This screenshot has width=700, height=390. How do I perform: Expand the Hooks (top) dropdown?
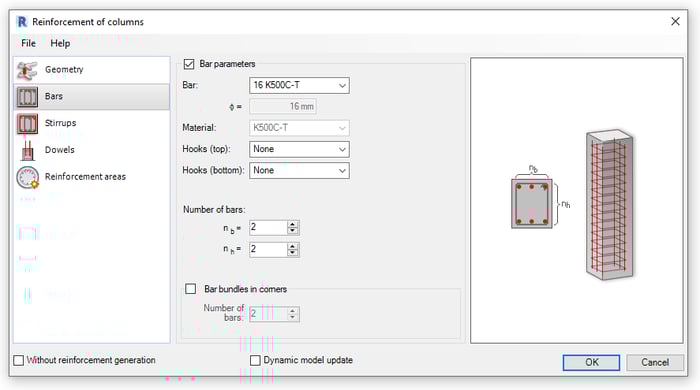pos(299,149)
